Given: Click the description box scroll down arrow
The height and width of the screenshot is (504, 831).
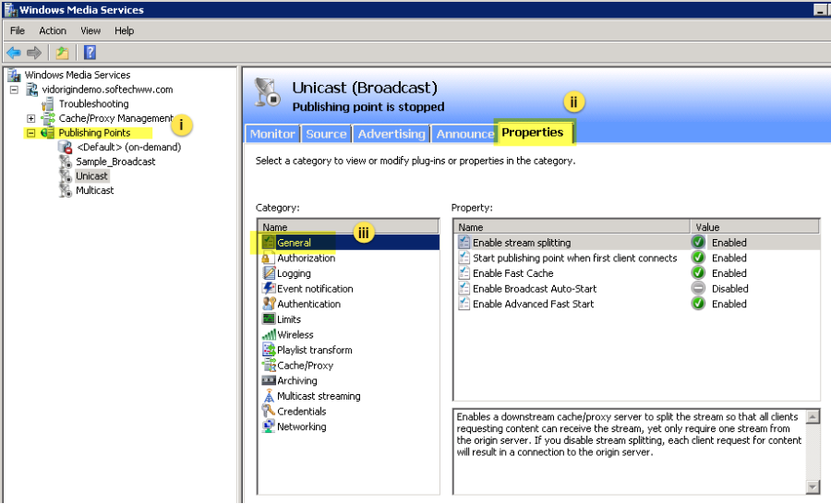Looking at the screenshot, I should click(x=813, y=486).
